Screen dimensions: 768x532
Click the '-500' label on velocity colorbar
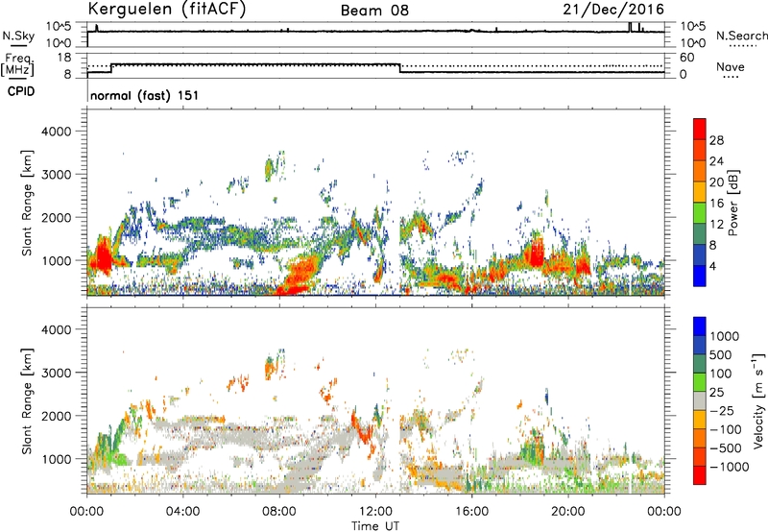pos(725,447)
